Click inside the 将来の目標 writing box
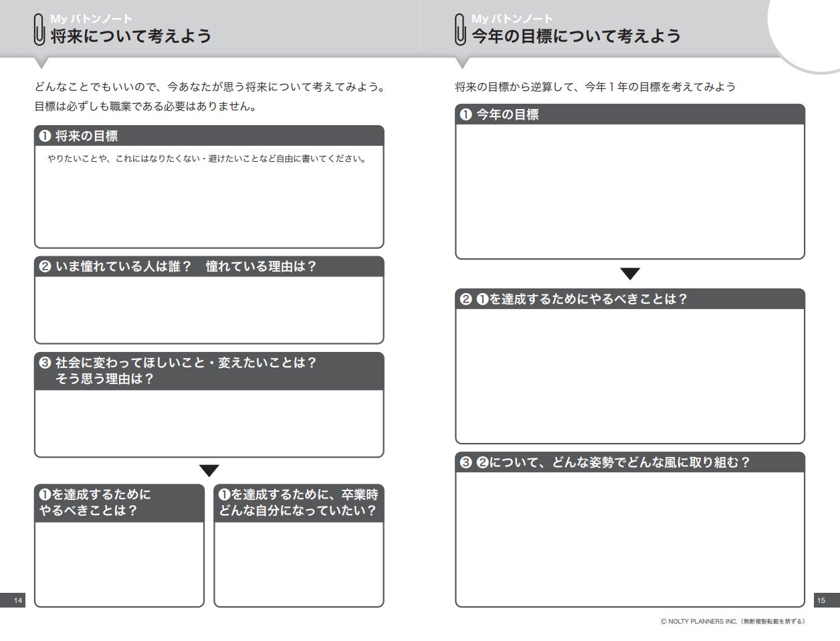The width and height of the screenshot is (840, 641). click(209, 197)
